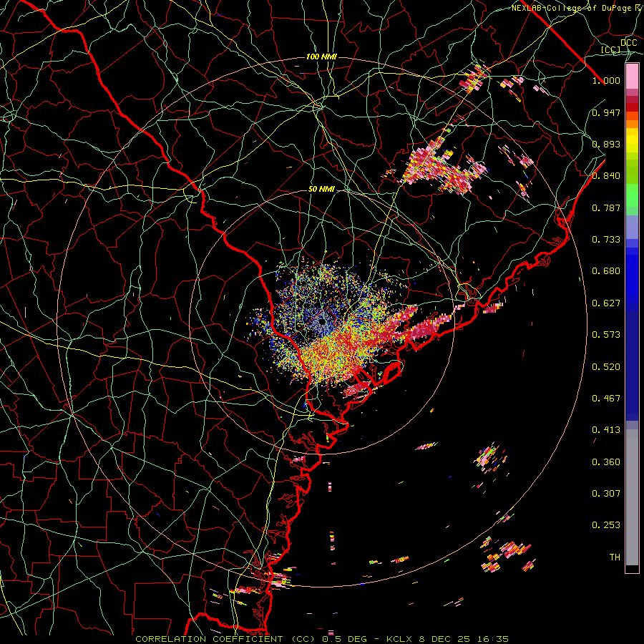This screenshot has height=644, width=644.
Task: Click the DCC label above the color scale
Action: (629, 43)
